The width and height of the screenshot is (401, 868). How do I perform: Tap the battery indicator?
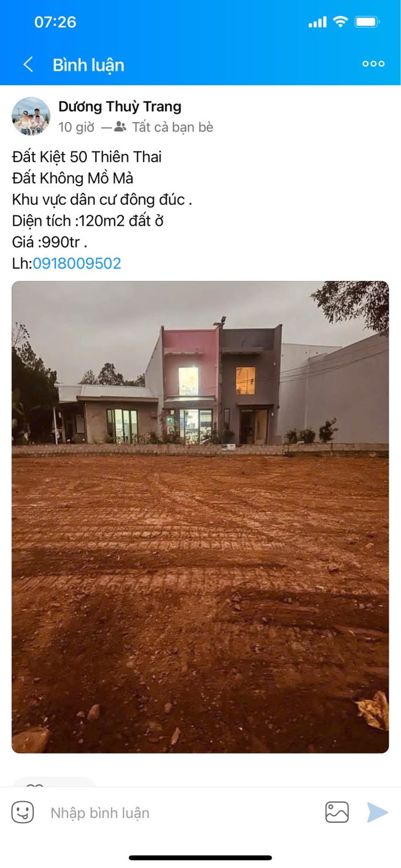click(x=368, y=22)
